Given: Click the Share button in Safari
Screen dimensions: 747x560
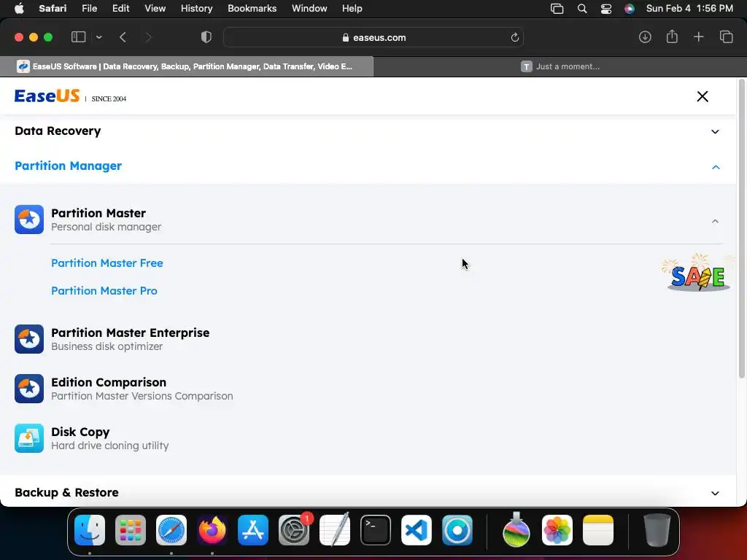Looking at the screenshot, I should [x=672, y=36].
